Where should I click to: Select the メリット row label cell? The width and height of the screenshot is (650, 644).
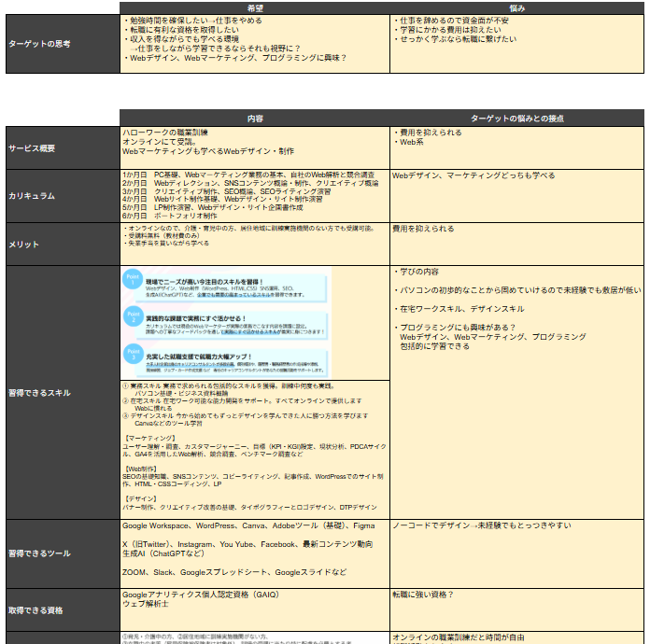[x=62, y=244]
